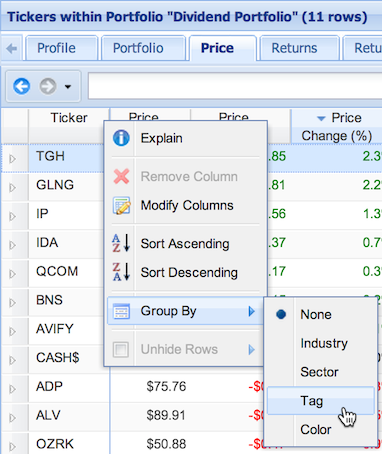Click the gray forward arrow button
Viewport: 382px width, 454px height.
pos(48,87)
